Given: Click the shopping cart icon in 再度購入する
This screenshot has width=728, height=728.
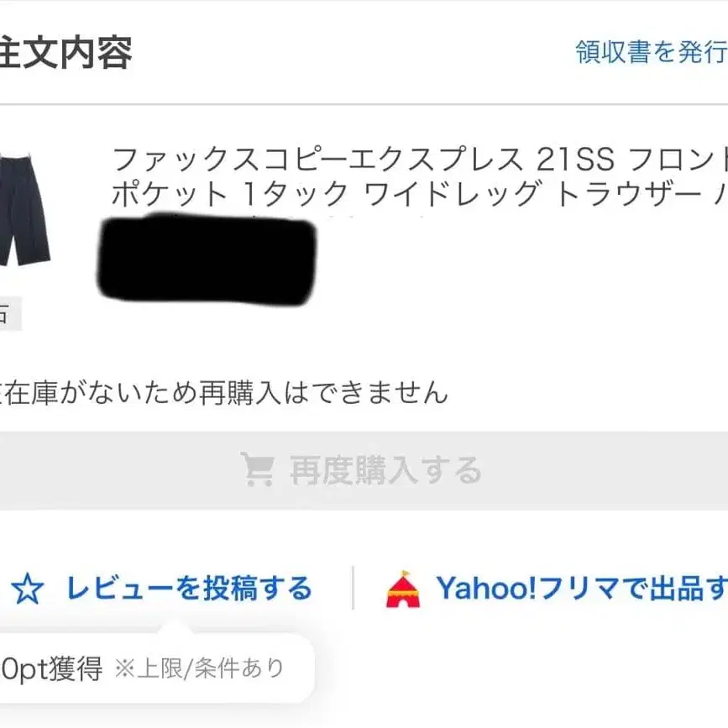Looking at the screenshot, I should click(x=257, y=469).
